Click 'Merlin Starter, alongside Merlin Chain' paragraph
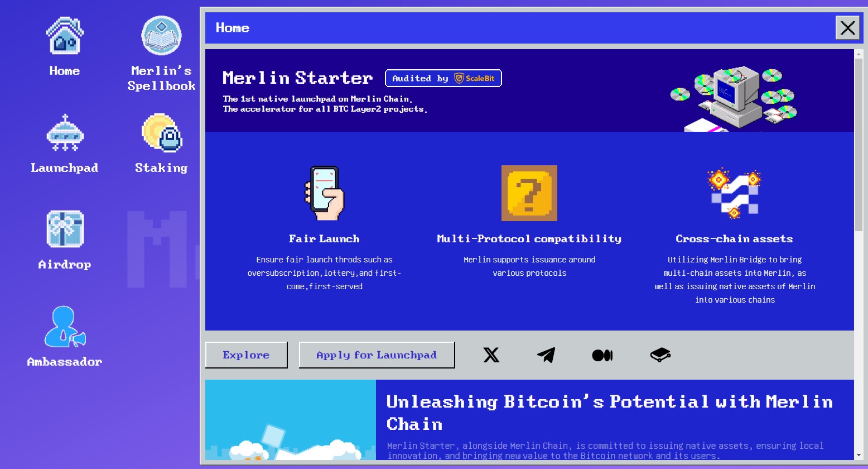868x469 pixels. pyautogui.click(x=605, y=451)
